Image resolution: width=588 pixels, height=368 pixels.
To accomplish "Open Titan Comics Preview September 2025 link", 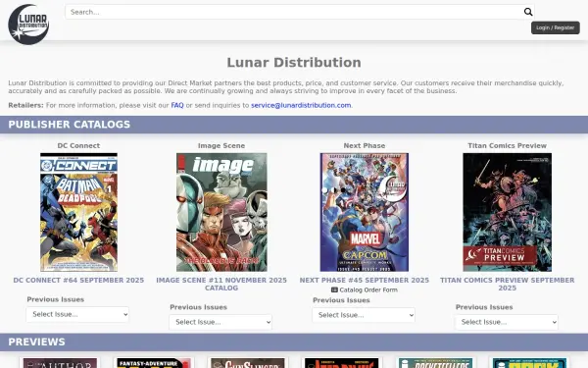I will coord(507,285).
